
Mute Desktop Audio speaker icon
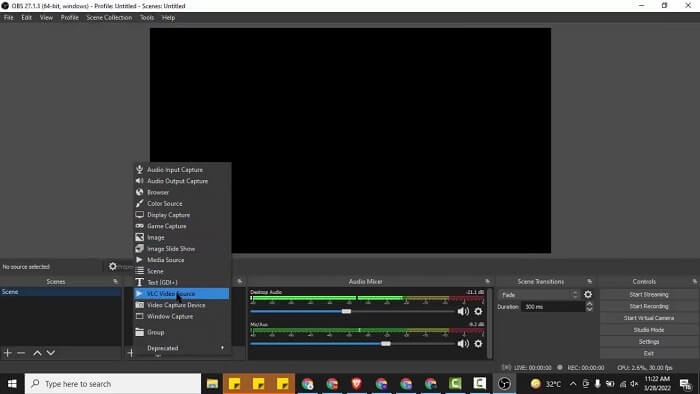pos(463,311)
